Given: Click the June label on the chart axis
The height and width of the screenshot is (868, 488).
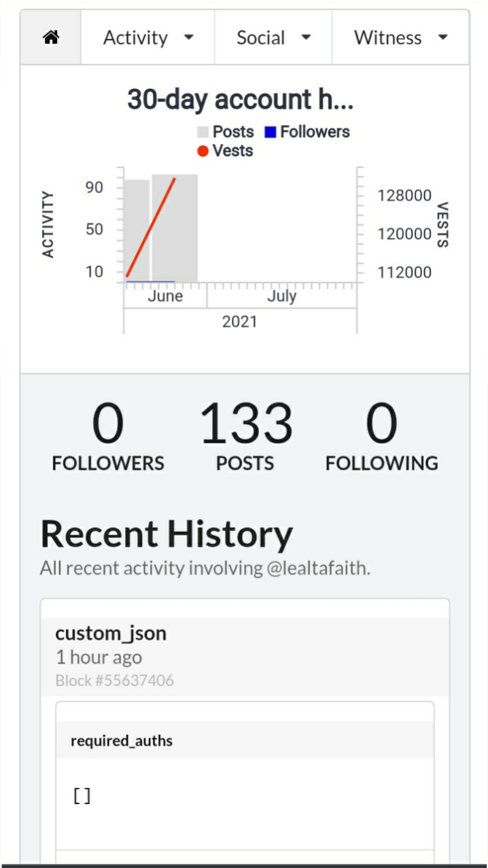Looking at the screenshot, I should (165, 297).
